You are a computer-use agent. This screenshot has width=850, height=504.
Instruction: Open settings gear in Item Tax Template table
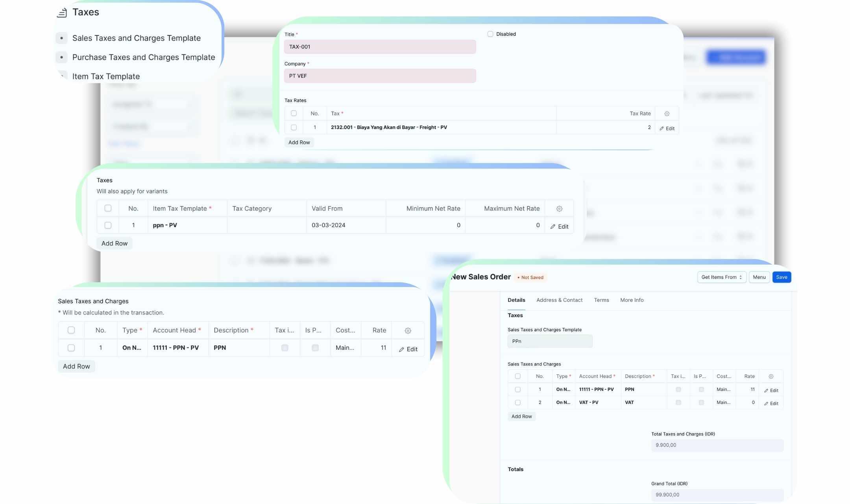point(559,209)
